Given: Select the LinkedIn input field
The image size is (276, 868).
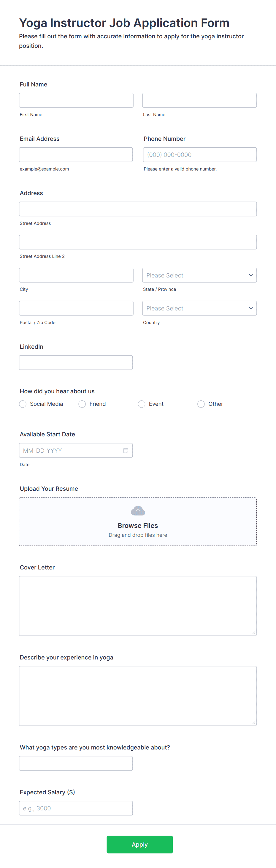Looking at the screenshot, I should [x=76, y=362].
